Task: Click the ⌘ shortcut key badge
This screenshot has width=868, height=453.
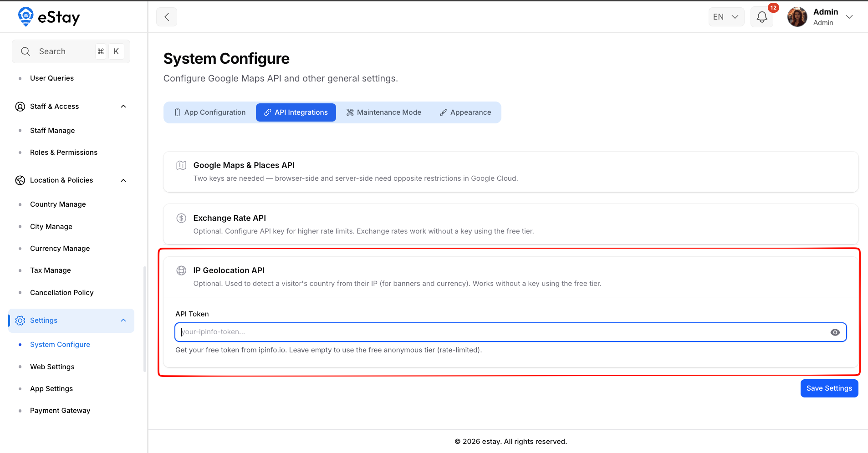Action: 101,51
